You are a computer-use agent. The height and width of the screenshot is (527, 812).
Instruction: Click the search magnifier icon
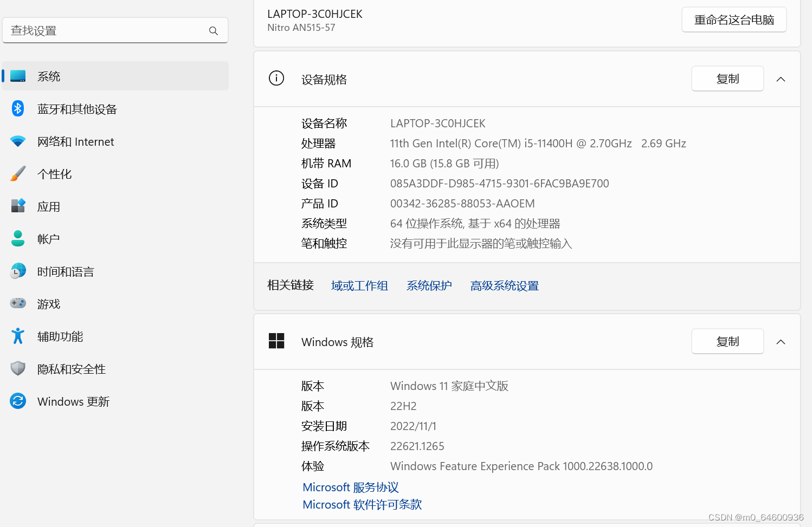[x=214, y=31]
